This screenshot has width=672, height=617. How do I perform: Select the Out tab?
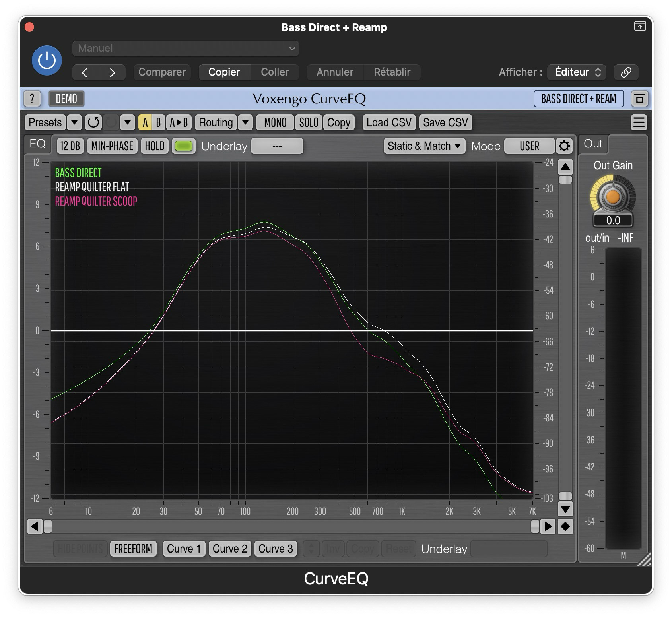tap(593, 144)
